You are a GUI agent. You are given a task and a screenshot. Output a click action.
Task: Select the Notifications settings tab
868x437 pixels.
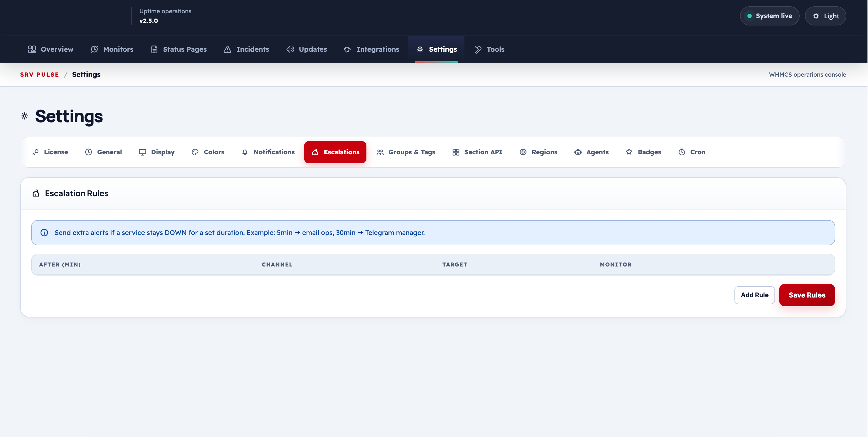click(268, 152)
